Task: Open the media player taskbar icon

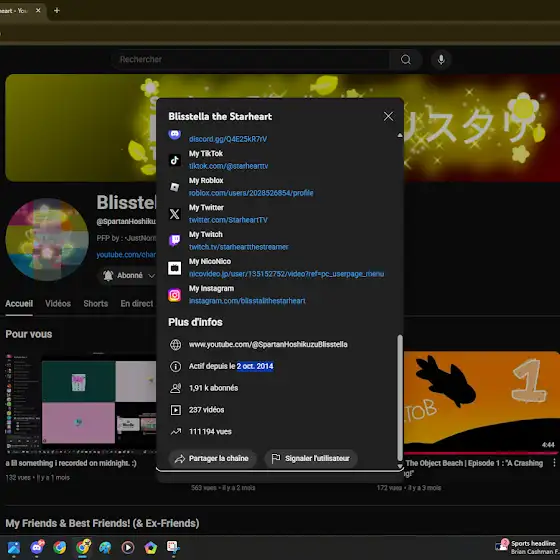Action: click(128, 547)
